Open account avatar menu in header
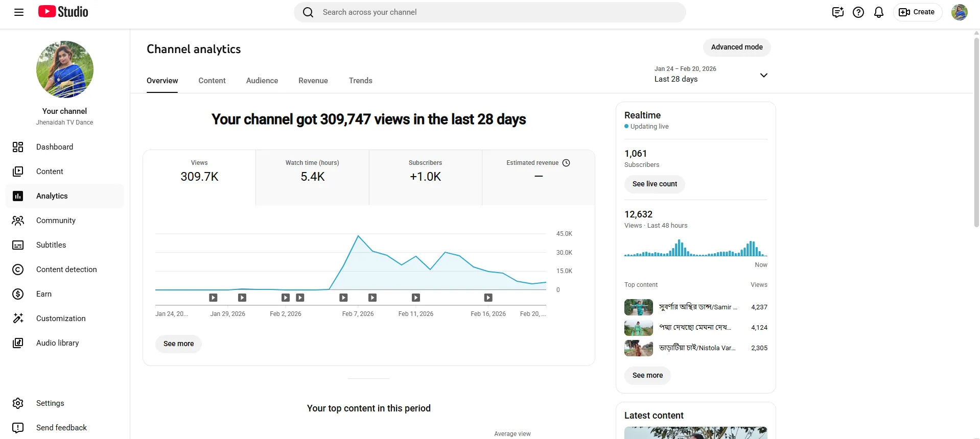The width and height of the screenshot is (980, 439). click(959, 12)
